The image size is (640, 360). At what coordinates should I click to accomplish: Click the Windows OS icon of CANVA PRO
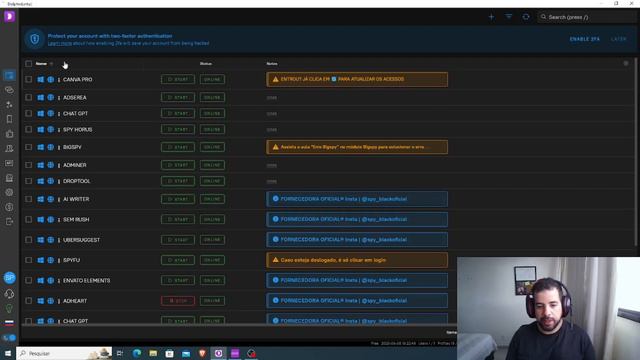(x=40, y=79)
